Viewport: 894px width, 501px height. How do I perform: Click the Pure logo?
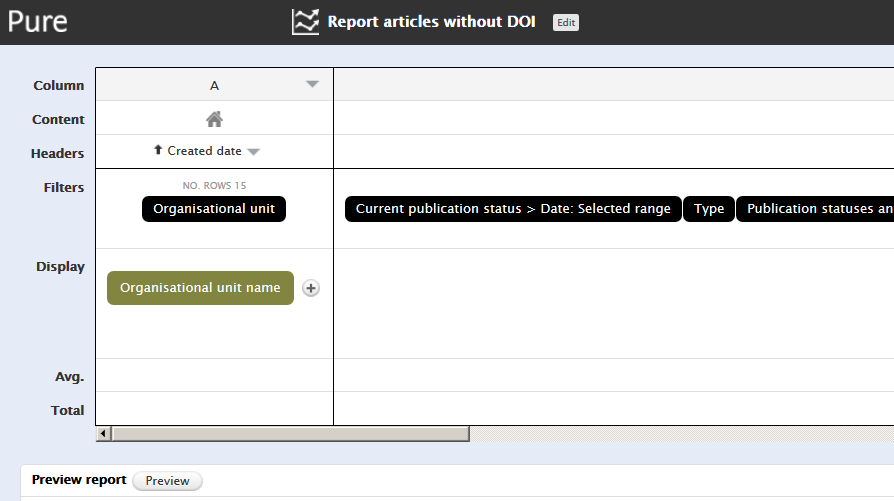pos(38,21)
